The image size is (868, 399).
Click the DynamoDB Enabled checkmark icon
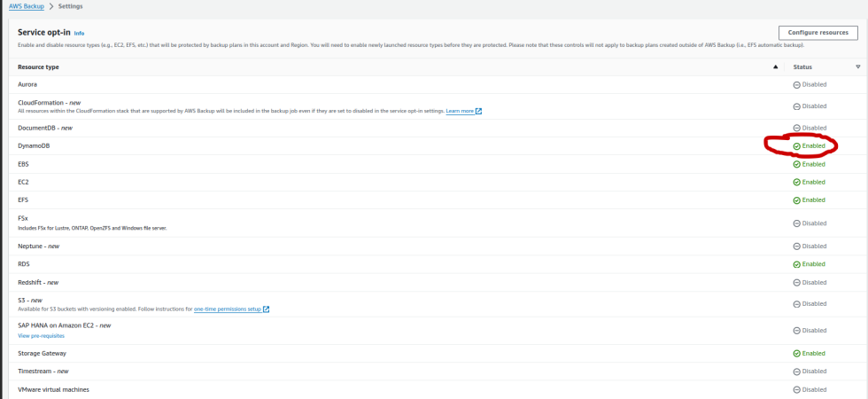click(x=796, y=146)
